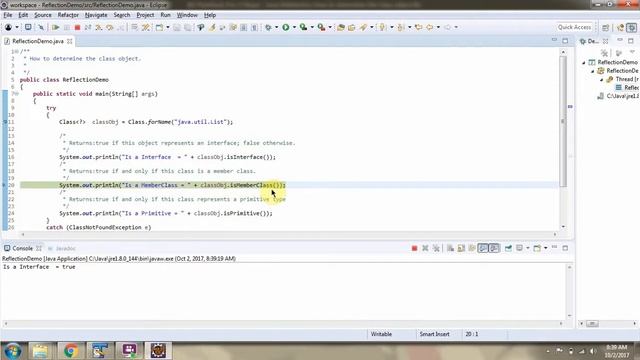
Task: Click the Pin Console icon
Action: coord(508,248)
